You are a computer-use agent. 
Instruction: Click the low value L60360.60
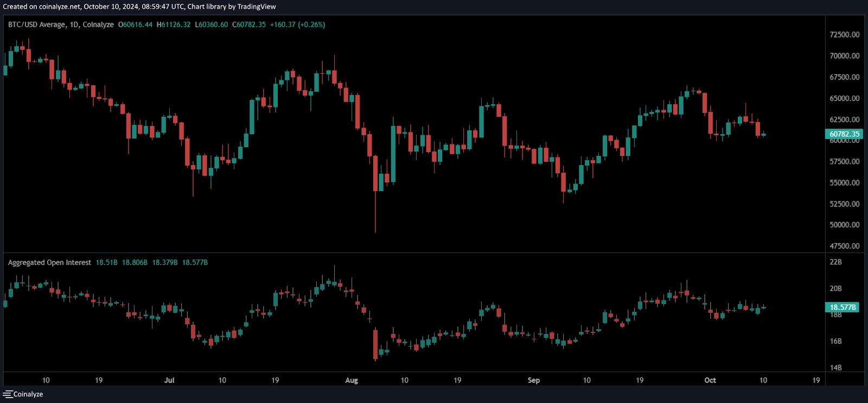tap(212, 24)
